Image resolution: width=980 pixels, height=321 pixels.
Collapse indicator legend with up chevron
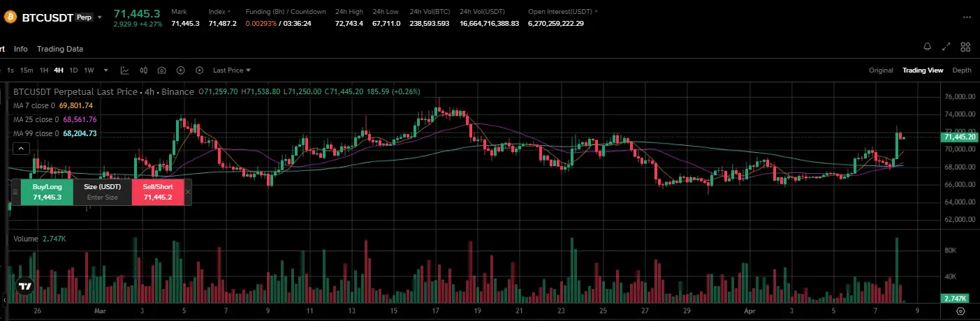coord(21,148)
